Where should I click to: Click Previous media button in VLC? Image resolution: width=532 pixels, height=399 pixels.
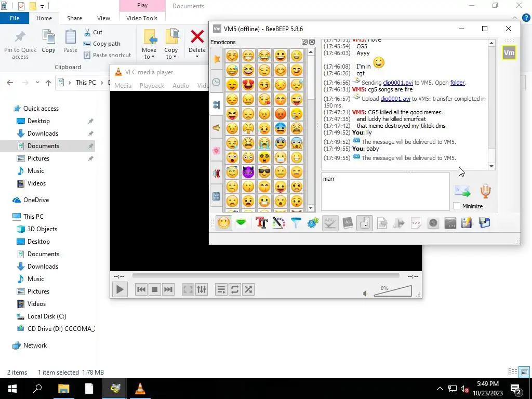tap(141, 289)
